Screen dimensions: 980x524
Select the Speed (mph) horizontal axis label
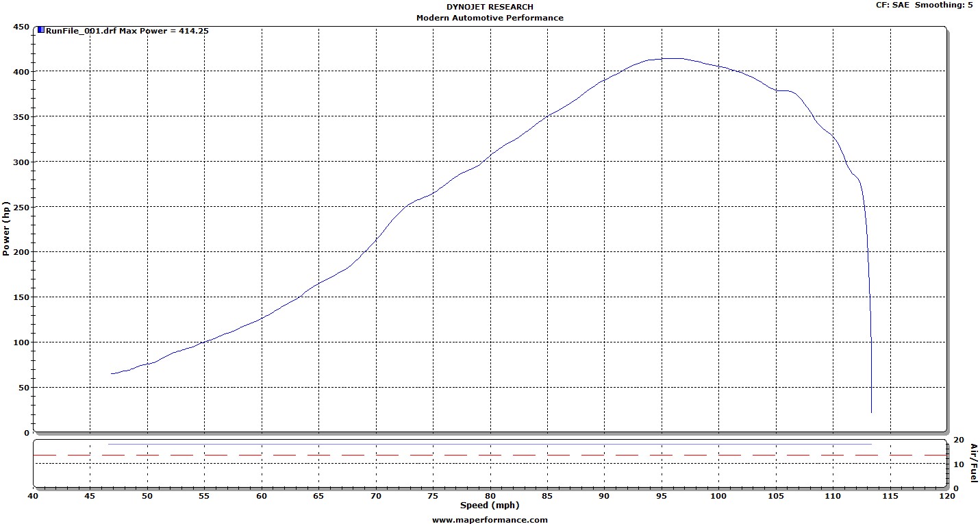tap(490, 506)
